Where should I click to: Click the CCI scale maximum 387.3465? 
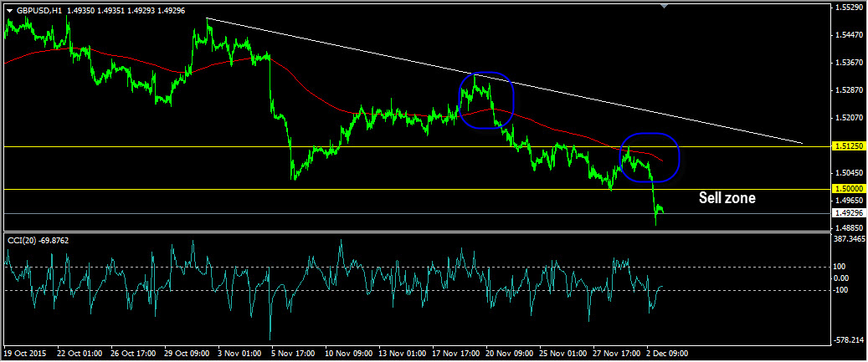(x=850, y=239)
